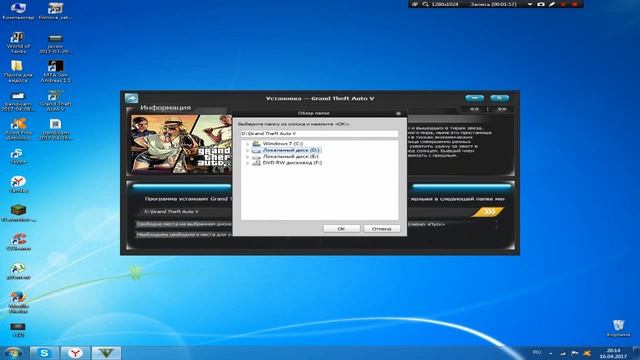Viewport: 640px width, 360px height.
Task: Pause the recording in the recorder bar
Action: click(x=563, y=4)
